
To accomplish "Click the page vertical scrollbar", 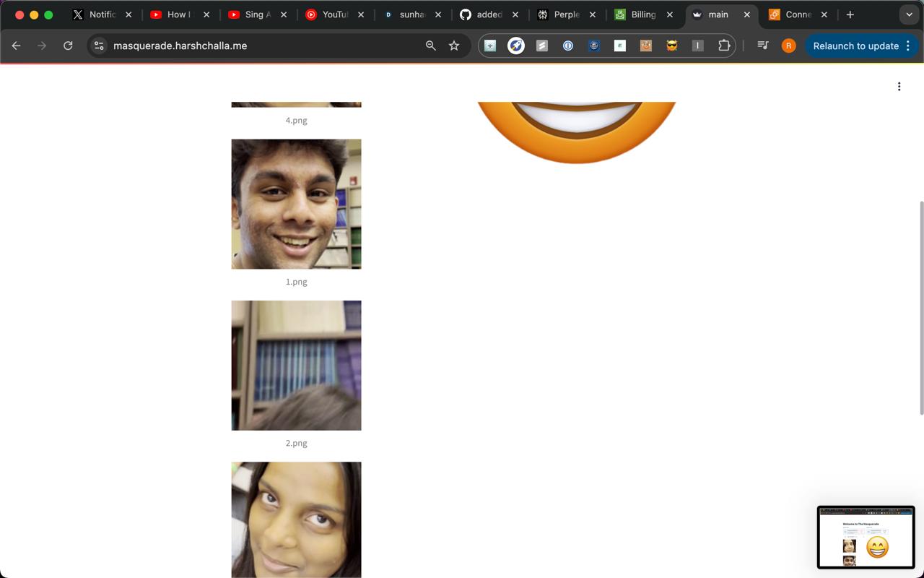I will click(921, 308).
